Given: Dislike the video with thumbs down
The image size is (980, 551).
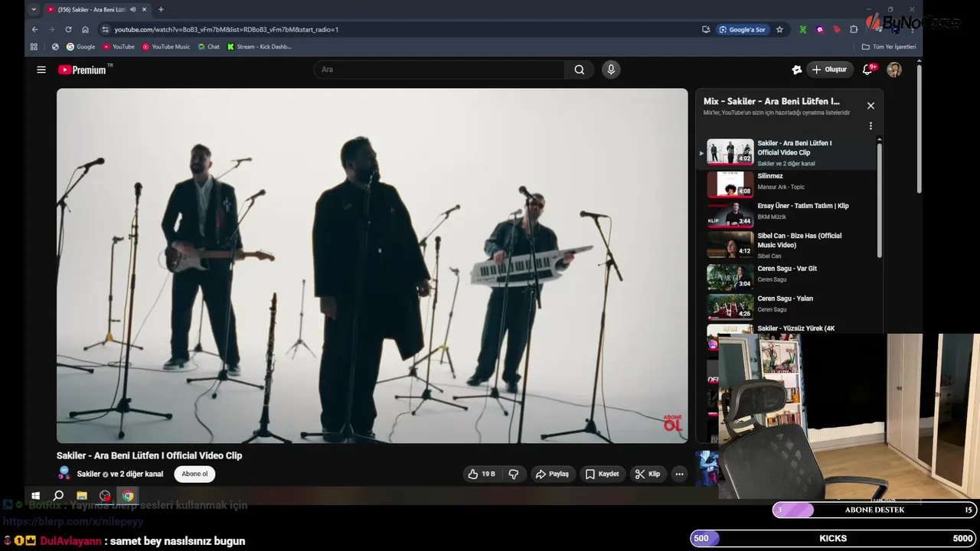Looking at the screenshot, I should (x=514, y=474).
